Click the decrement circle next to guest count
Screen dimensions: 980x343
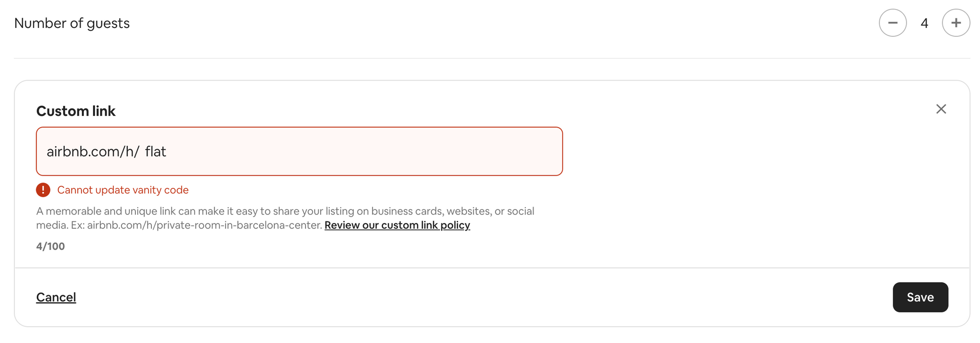[x=893, y=23]
